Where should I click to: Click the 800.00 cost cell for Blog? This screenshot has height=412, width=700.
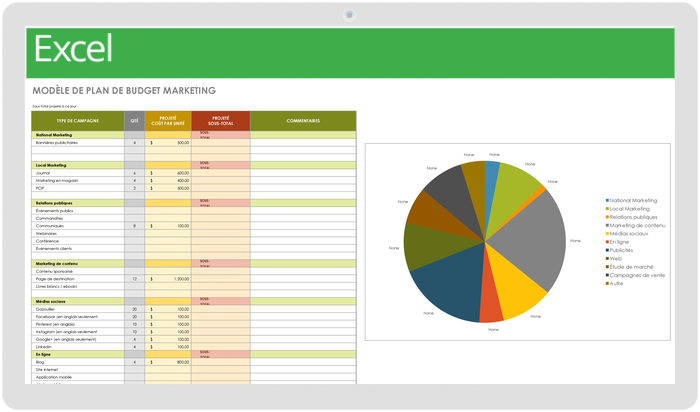pyautogui.click(x=168, y=362)
